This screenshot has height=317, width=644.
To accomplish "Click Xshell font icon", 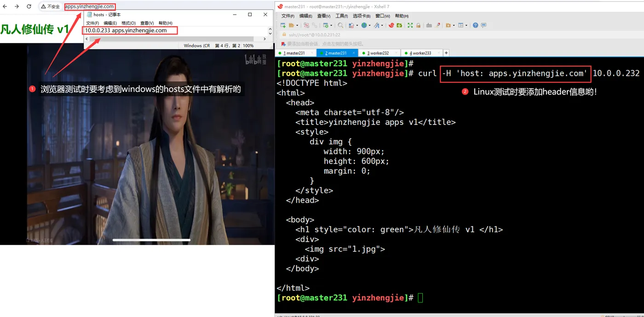I will point(377,25).
